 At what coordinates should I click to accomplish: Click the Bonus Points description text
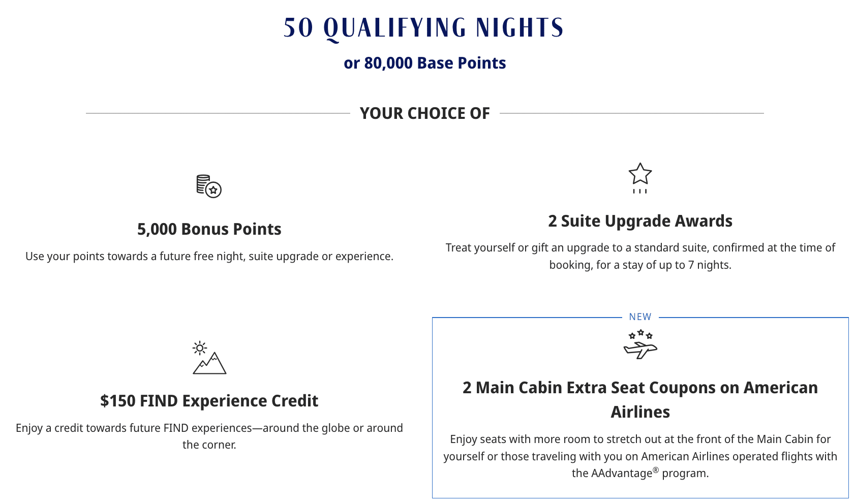click(x=209, y=256)
